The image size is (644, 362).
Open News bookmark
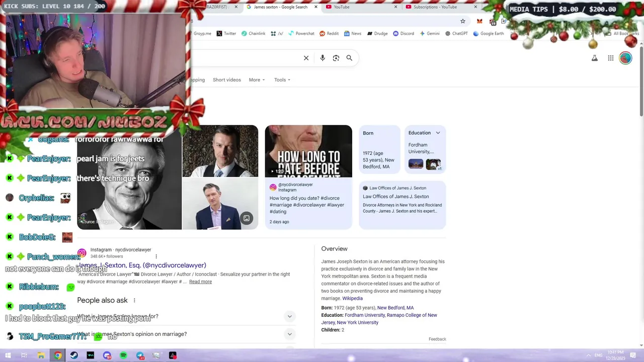click(x=352, y=34)
